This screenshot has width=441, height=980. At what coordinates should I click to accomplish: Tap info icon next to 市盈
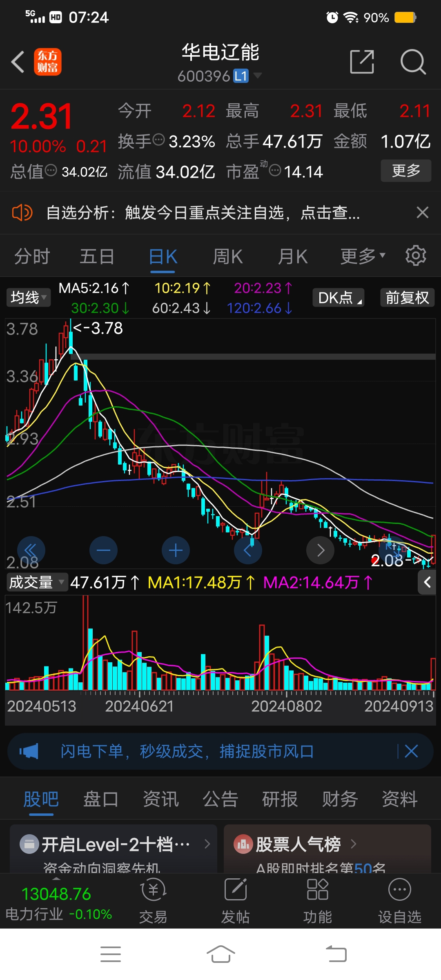click(275, 170)
